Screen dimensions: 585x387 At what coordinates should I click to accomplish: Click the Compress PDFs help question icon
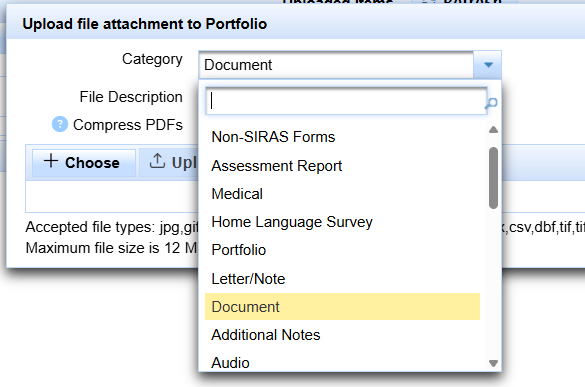pyautogui.click(x=60, y=124)
